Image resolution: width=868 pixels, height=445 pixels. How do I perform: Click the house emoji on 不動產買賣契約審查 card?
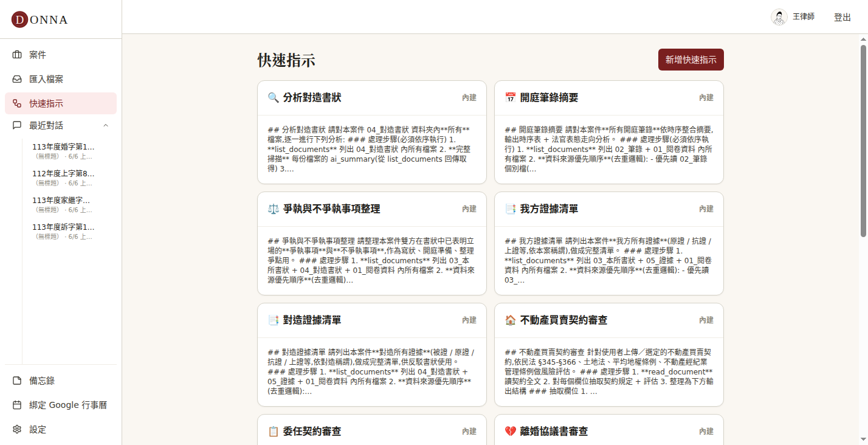(510, 320)
